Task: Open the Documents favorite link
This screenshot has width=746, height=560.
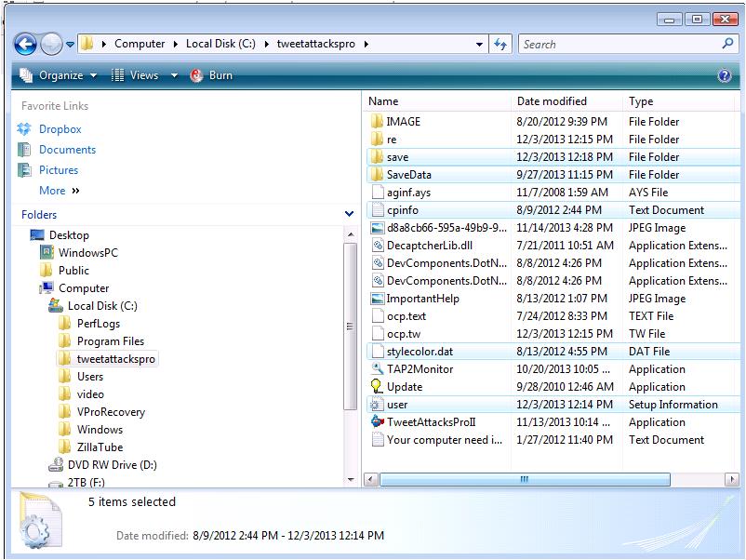Action: point(67,150)
